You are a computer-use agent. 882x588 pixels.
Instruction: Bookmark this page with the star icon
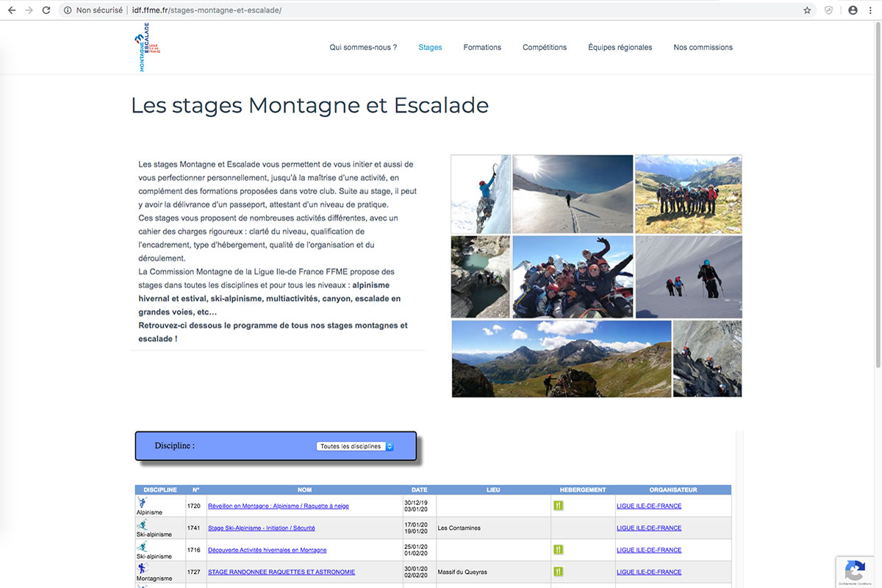coord(807,10)
